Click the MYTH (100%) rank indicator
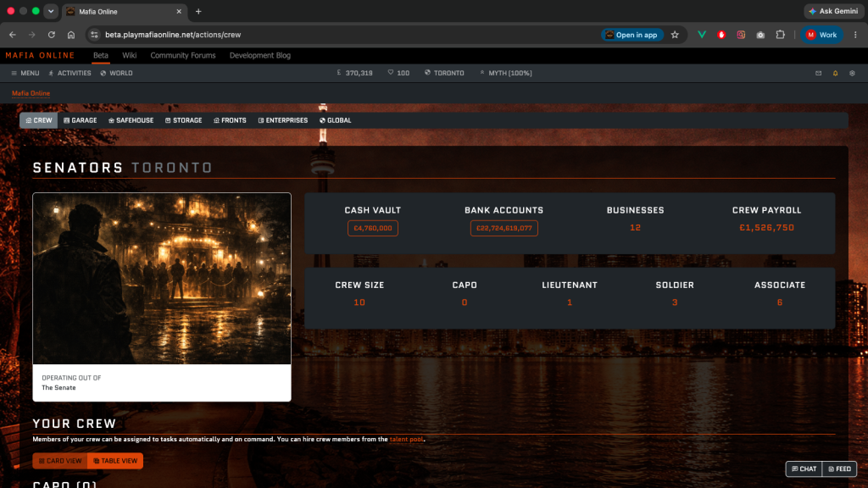The width and height of the screenshot is (868, 488). [x=505, y=73]
